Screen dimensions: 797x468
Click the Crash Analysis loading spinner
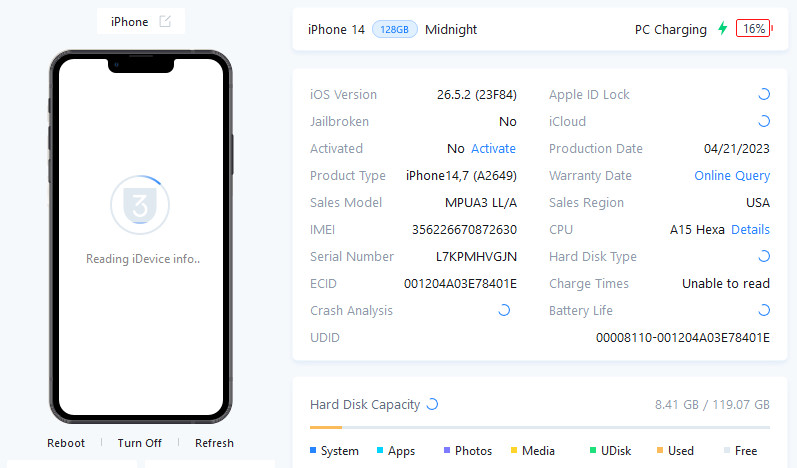click(504, 310)
